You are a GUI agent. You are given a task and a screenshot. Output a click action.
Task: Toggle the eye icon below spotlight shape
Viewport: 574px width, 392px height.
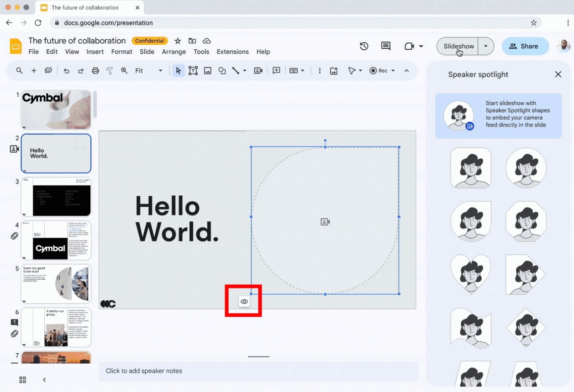click(244, 302)
